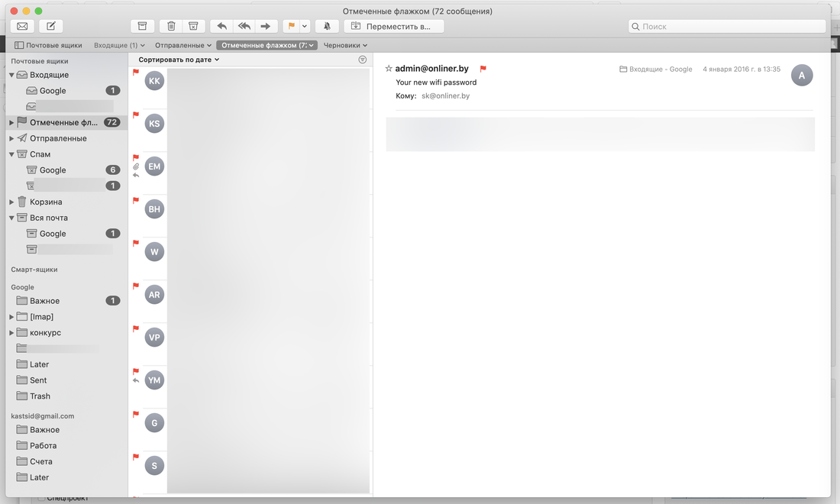This screenshot has height=504, width=840.
Task: Select the message from sender W
Action: (250, 259)
